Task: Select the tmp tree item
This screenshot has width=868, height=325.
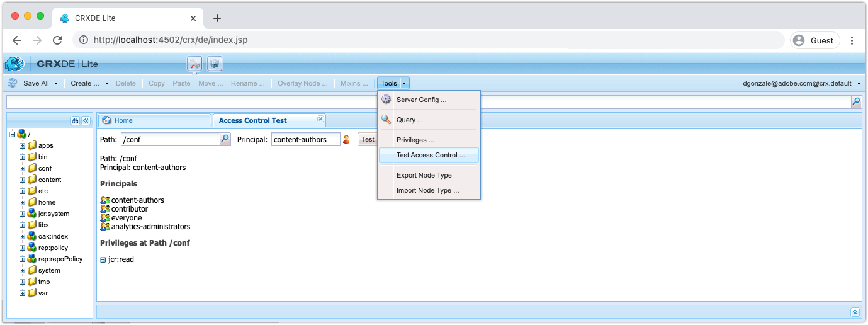Action: (x=44, y=282)
